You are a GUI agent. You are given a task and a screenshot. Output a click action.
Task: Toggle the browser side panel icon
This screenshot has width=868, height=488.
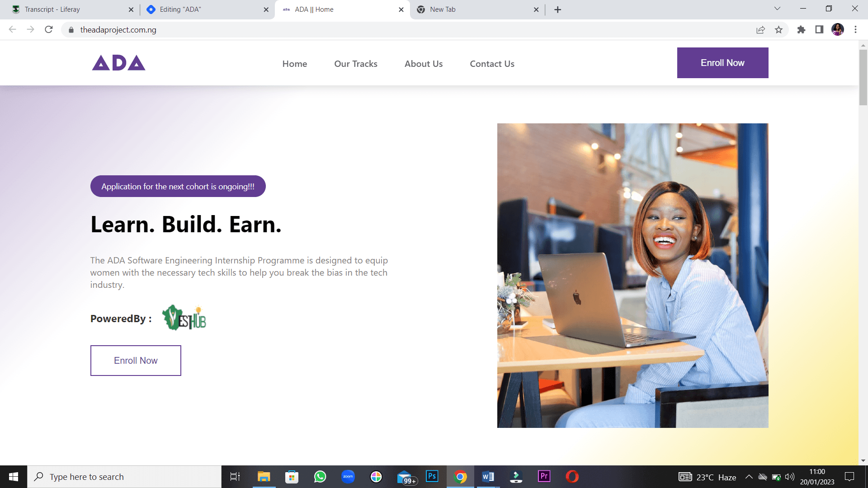(x=819, y=30)
